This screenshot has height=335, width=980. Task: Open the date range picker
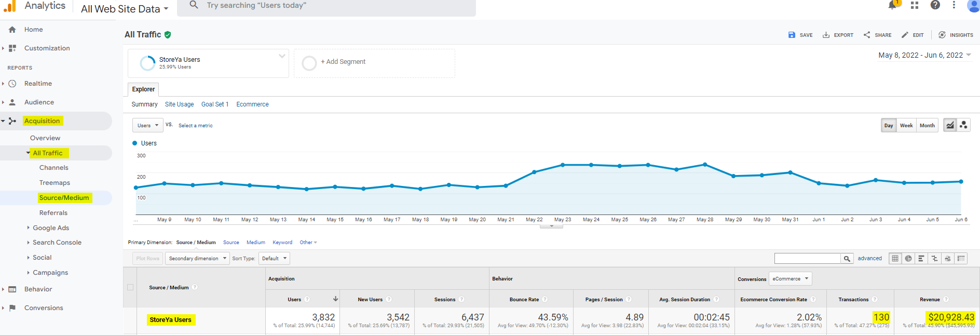924,55
